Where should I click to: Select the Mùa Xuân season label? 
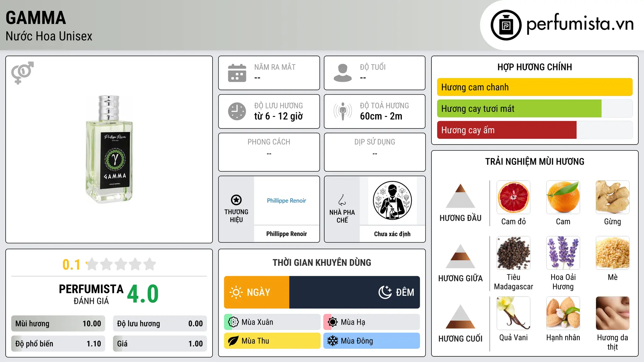point(257,322)
